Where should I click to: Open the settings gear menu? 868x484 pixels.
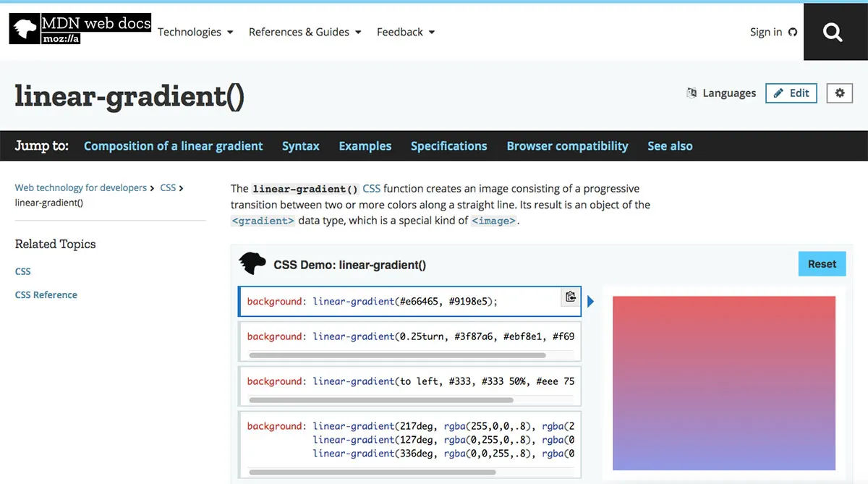point(840,93)
